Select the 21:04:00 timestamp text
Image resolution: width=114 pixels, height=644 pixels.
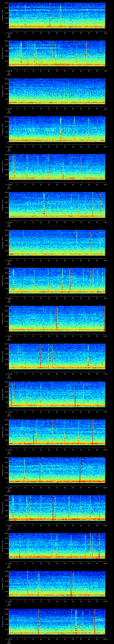[9, 147]
